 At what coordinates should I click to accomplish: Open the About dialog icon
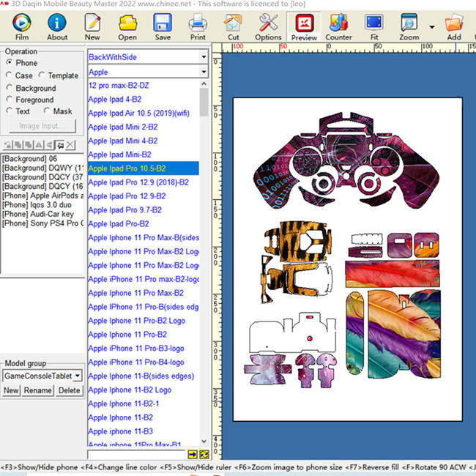(57, 24)
